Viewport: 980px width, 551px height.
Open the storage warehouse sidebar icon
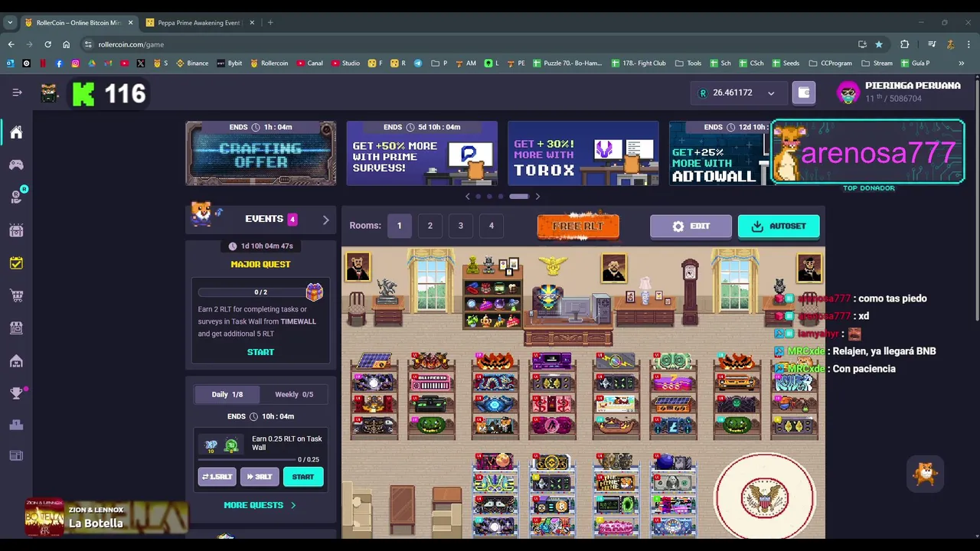point(16,360)
